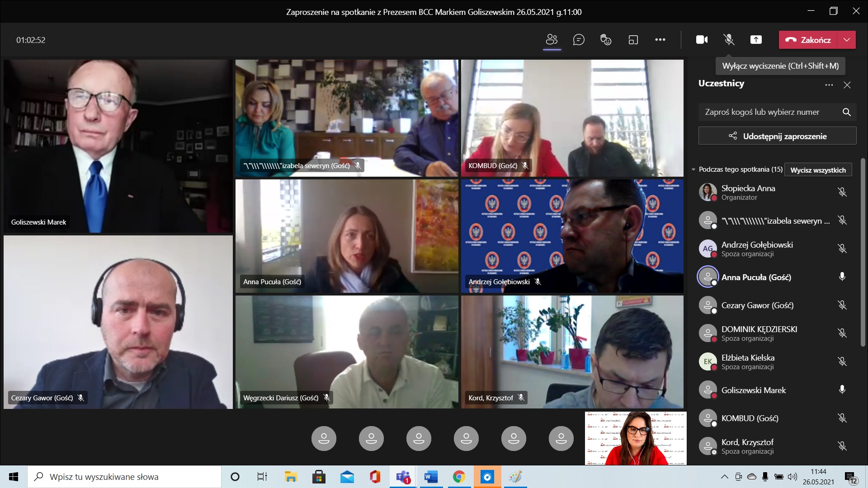
Task: Collapse the 'Podczas tego spotkania' section
Action: click(x=693, y=169)
